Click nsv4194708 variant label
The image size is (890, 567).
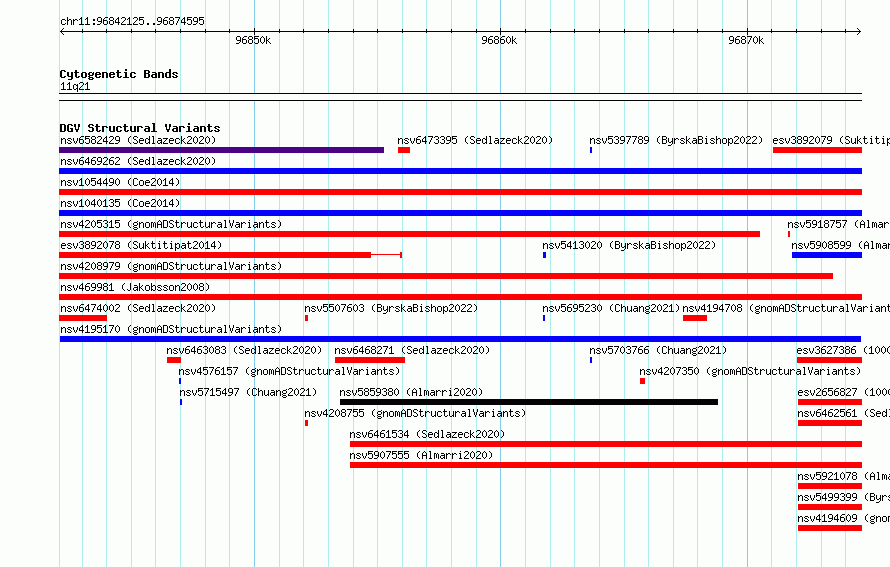(x=786, y=308)
